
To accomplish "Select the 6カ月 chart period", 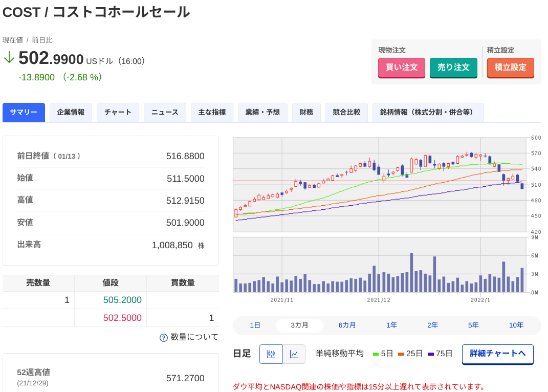I will [x=347, y=325].
